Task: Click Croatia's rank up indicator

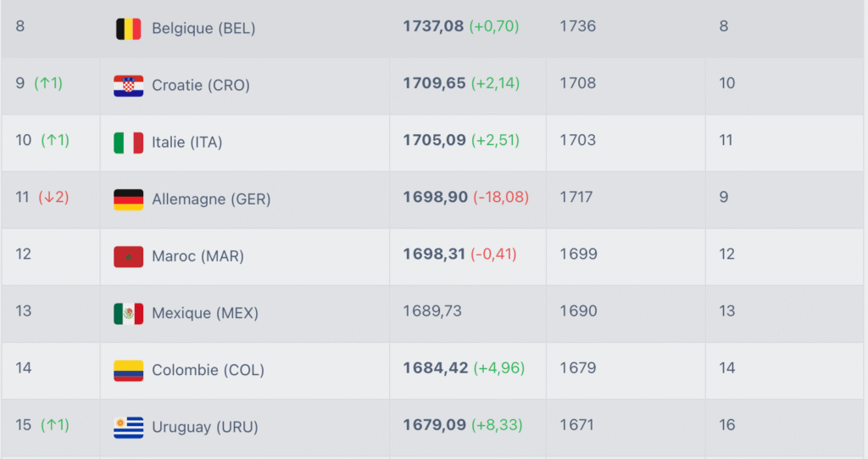Action: point(48,83)
